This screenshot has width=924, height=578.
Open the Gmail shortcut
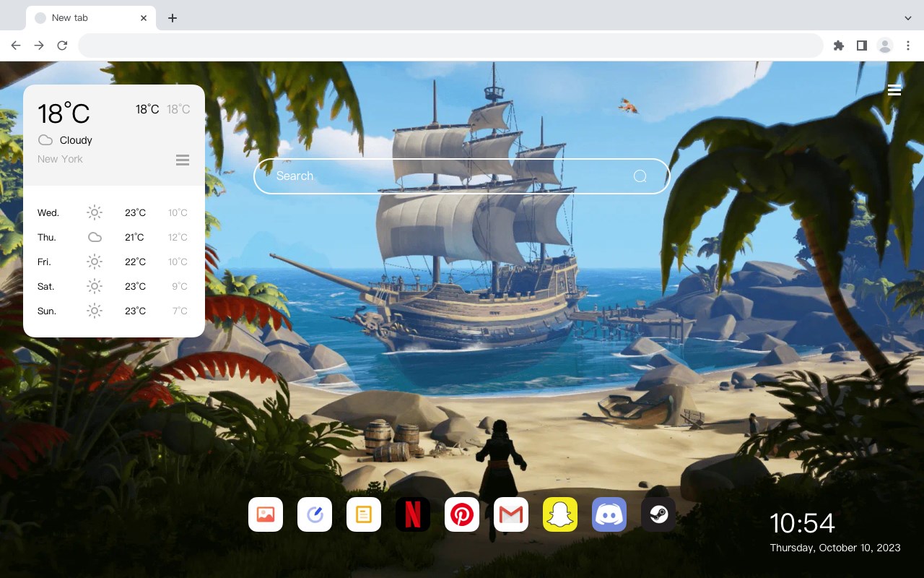(511, 514)
